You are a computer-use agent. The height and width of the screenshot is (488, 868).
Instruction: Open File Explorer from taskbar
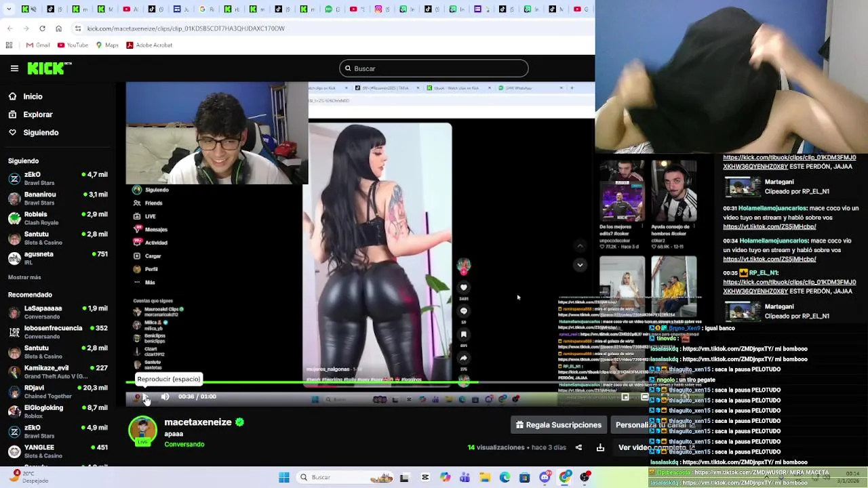pos(484,478)
